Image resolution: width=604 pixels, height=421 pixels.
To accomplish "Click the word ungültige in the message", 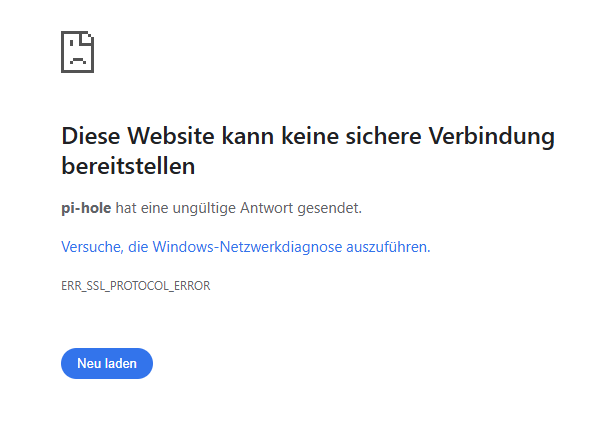I will [204, 208].
